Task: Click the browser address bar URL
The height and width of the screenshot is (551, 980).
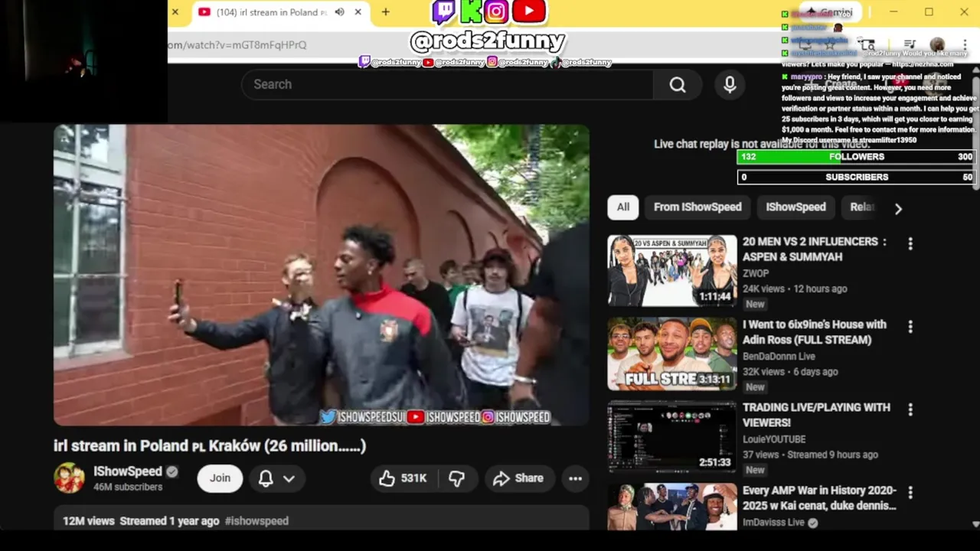Action: tap(237, 45)
